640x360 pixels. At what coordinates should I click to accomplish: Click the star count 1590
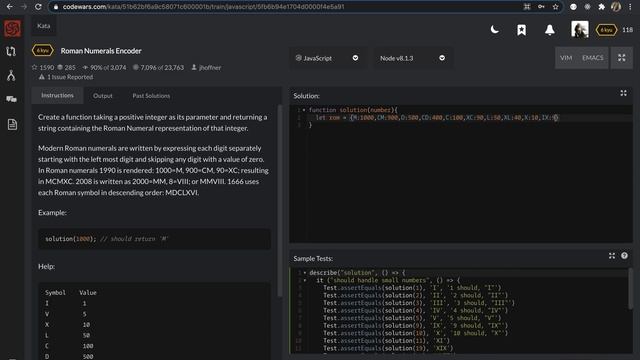pos(43,67)
